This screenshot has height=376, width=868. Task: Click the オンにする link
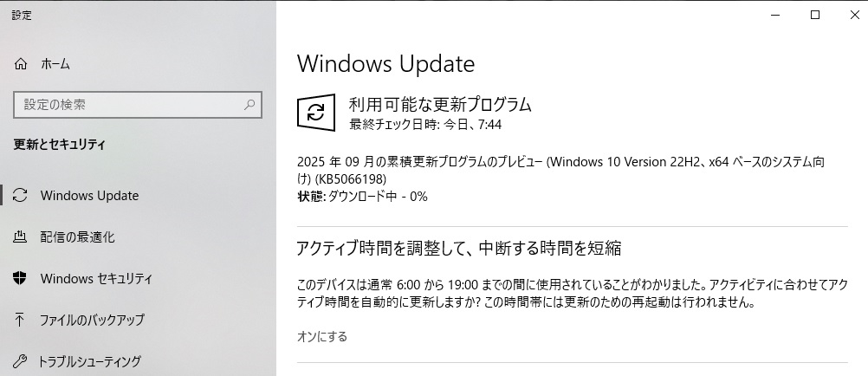(x=322, y=336)
